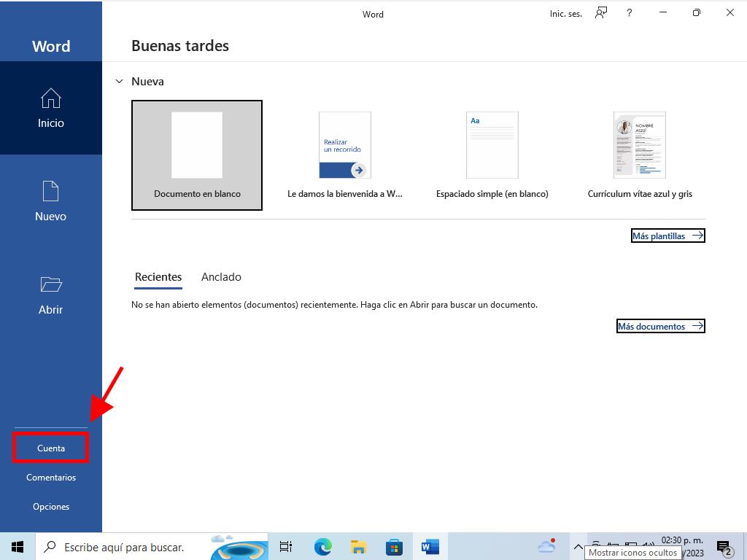Click the feedback person icon in title bar
Viewport: 747px width, 560px height.
pos(601,13)
